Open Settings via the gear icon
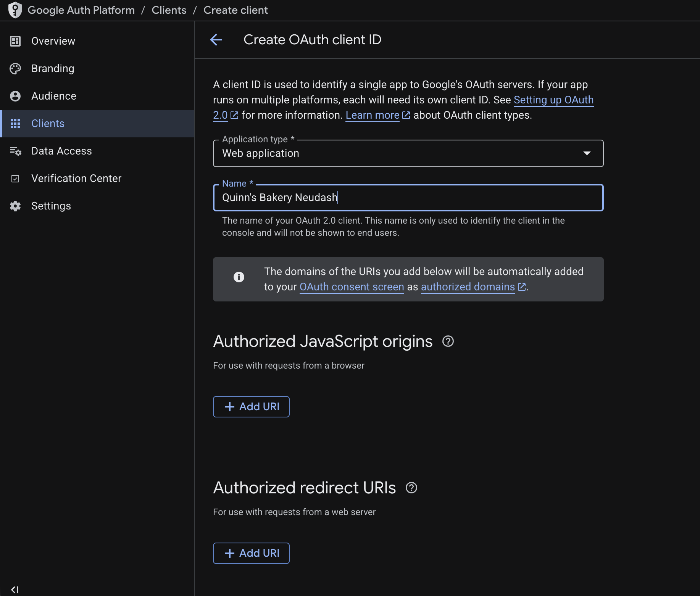Image resolution: width=700 pixels, height=596 pixels. point(15,206)
